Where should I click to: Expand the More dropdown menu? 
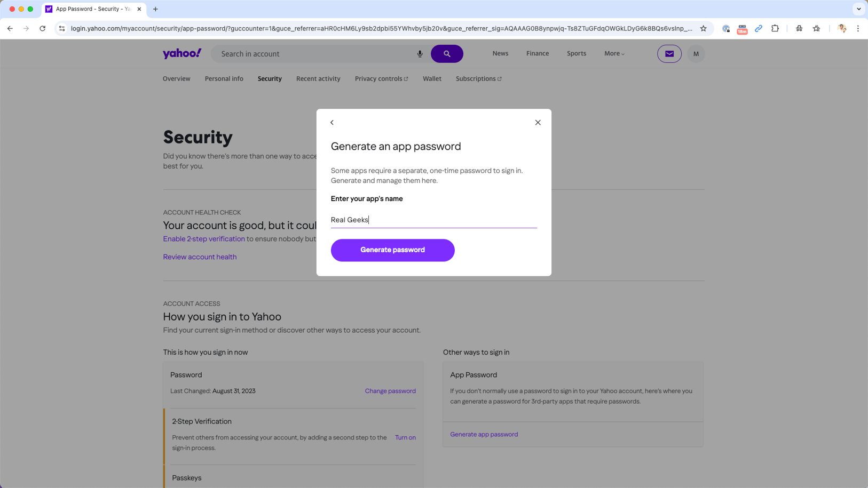[x=614, y=53]
